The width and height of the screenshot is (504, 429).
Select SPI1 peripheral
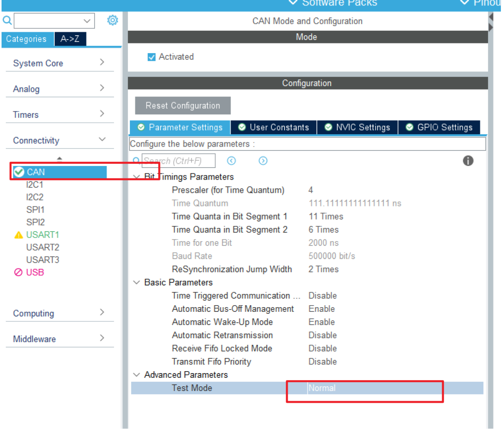tap(35, 209)
